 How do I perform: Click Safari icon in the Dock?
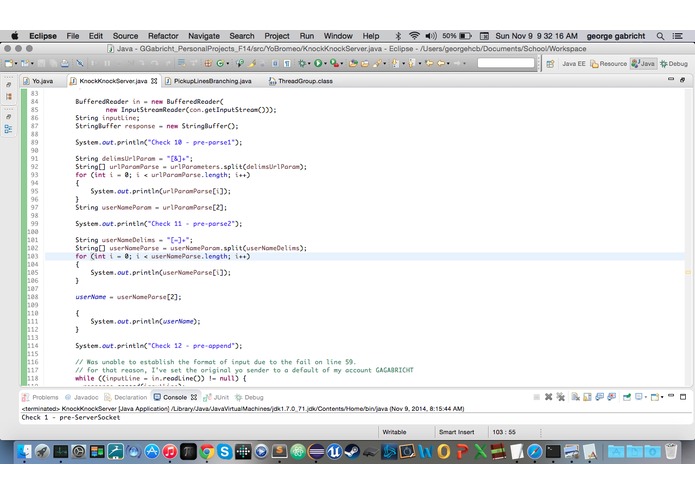[x=535, y=451]
